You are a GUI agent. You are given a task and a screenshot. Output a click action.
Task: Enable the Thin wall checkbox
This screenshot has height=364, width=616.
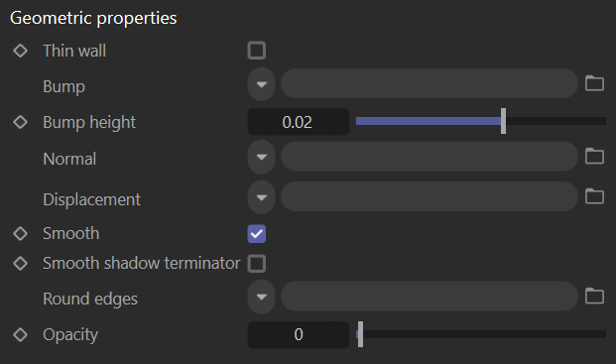pyautogui.click(x=257, y=51)
